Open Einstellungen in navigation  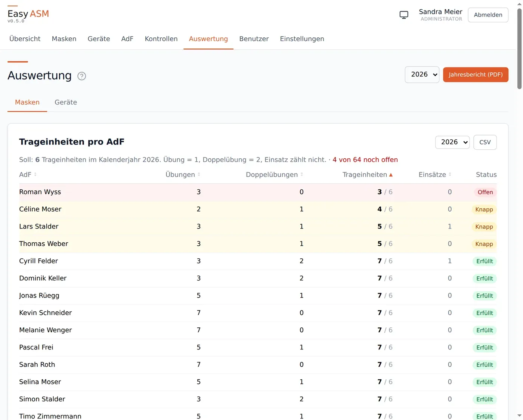coord(302,39)
